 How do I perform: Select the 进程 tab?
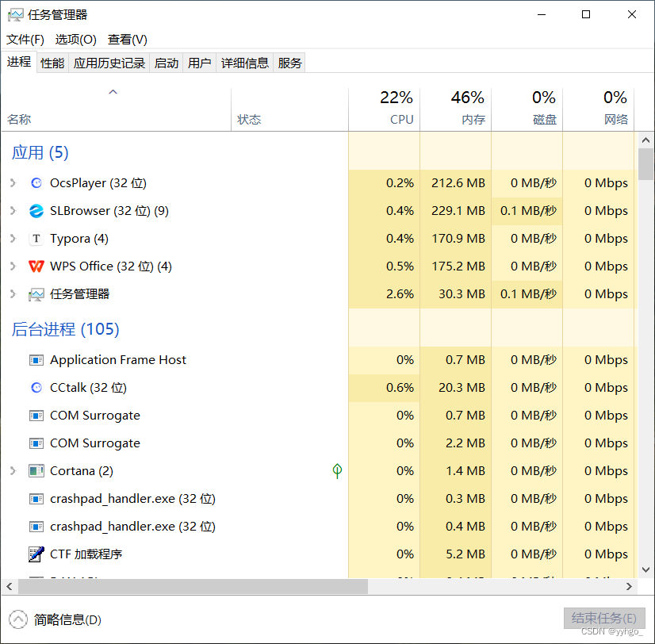point(19,62)
